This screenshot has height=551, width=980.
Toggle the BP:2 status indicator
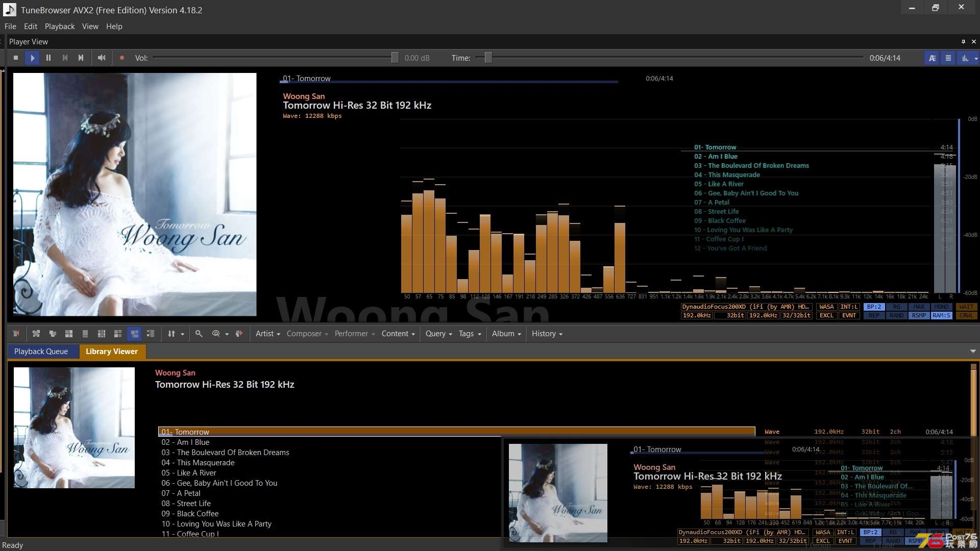(874, 307)
